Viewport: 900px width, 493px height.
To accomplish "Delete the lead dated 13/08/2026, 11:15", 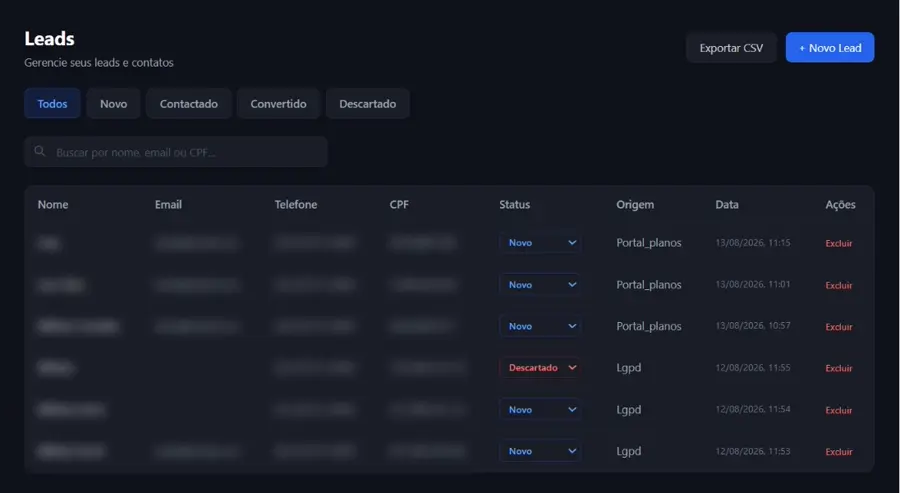I will pos(839,243).
